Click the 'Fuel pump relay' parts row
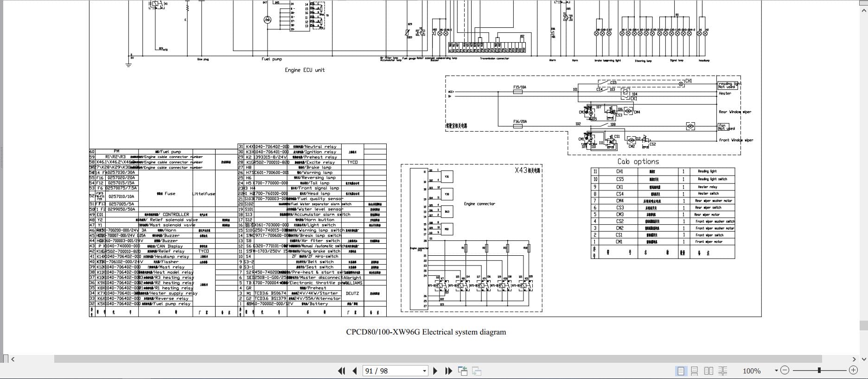 pos(163,304)
